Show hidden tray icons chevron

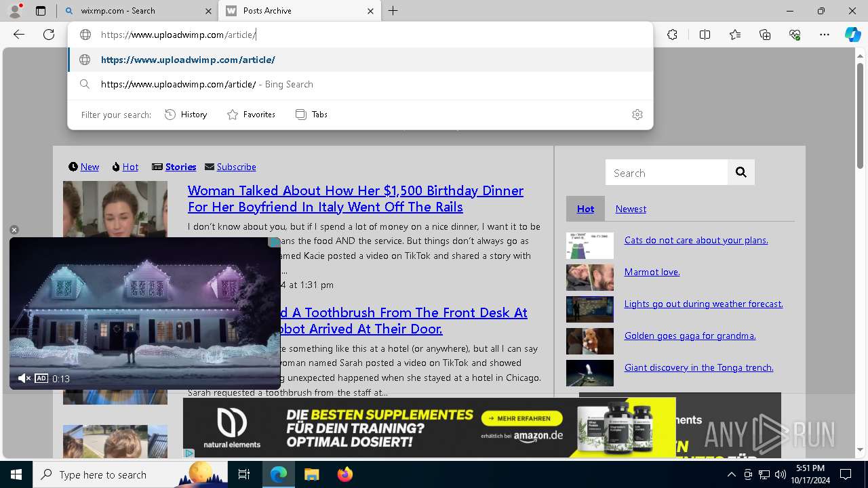point(731,474)
